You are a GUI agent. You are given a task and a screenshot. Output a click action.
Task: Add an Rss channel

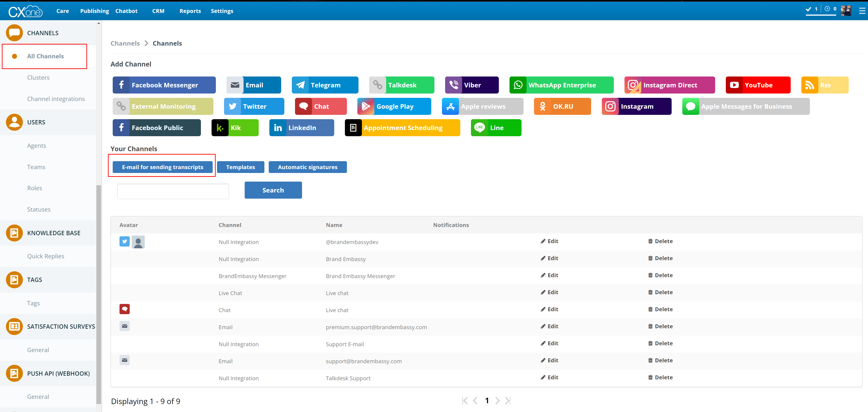[x=824, y=85]
